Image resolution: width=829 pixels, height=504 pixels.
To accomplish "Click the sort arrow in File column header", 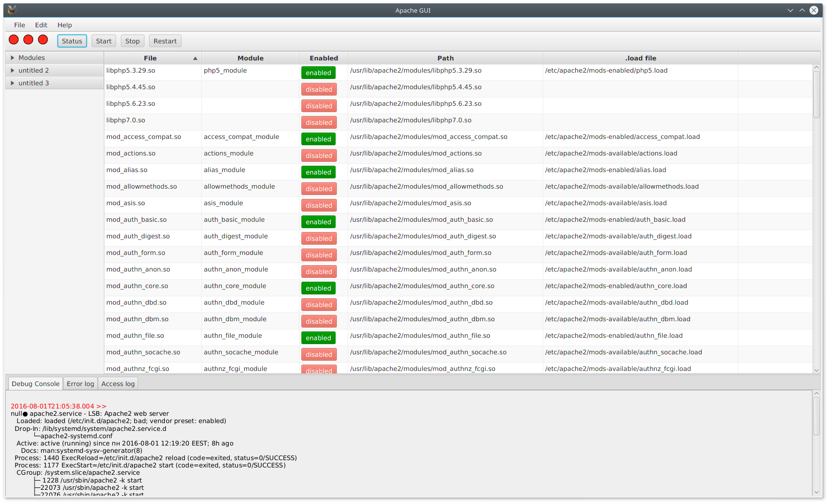I will (x=195, y=58).
